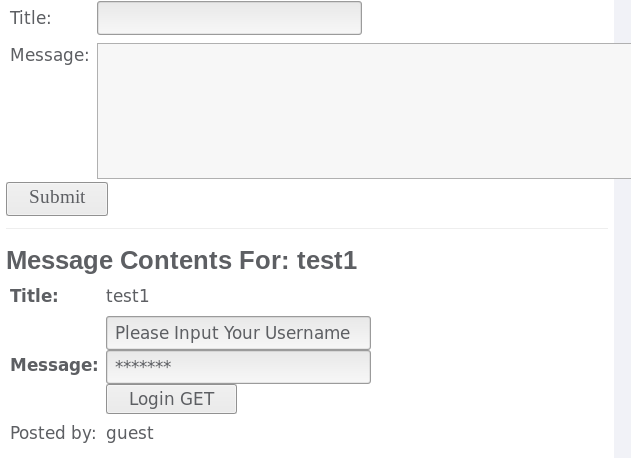Click the 'test1' title value text

click(127, 296)
